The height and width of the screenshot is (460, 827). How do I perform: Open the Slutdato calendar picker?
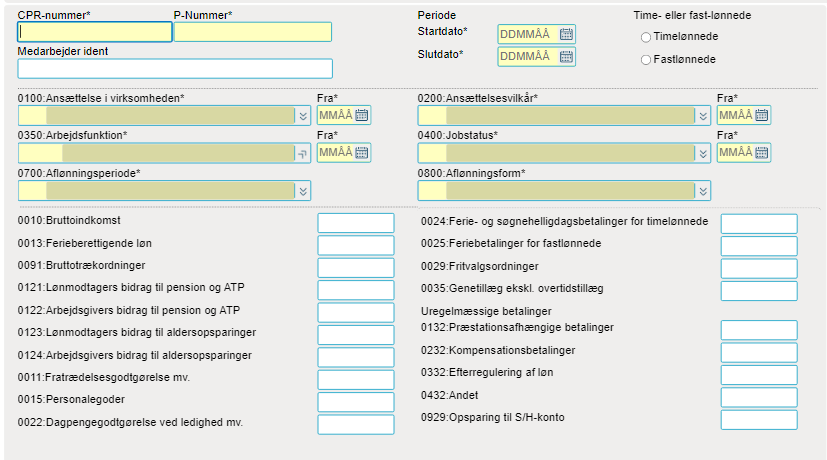[x=566, y=56]
